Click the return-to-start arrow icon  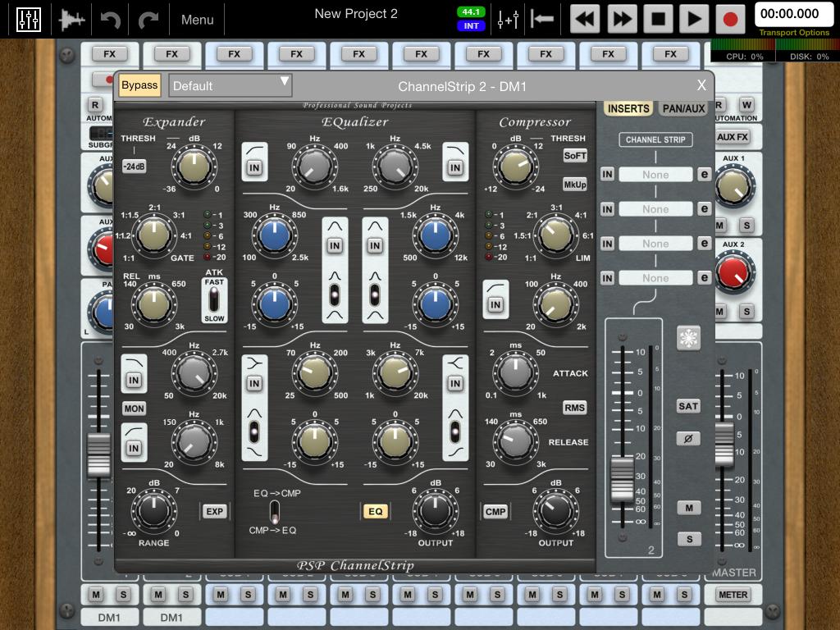click(x=542, y=20)
